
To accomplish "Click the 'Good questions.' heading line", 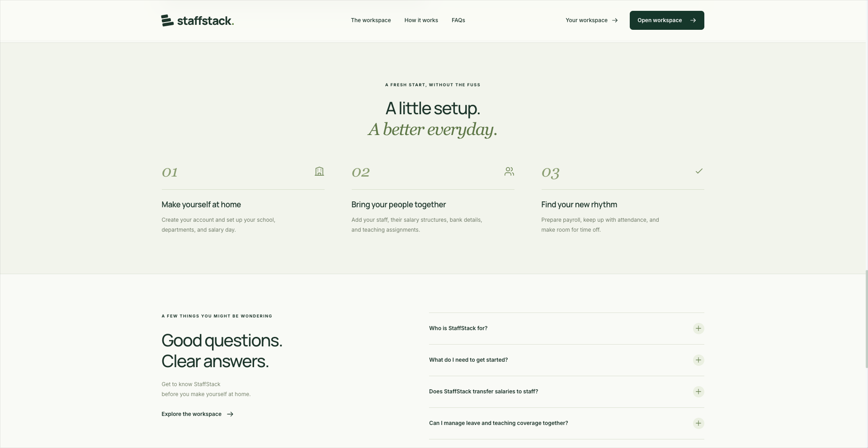I will point(222,341).
